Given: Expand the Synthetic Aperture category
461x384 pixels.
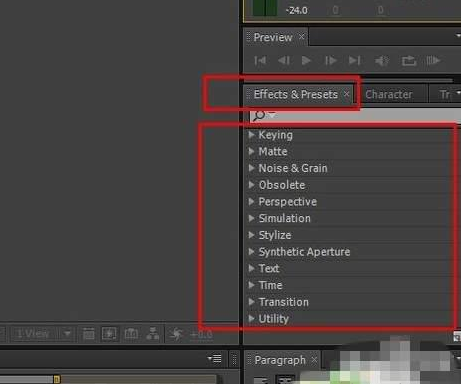Looking at the screenshot, I should tap(252, 251).
